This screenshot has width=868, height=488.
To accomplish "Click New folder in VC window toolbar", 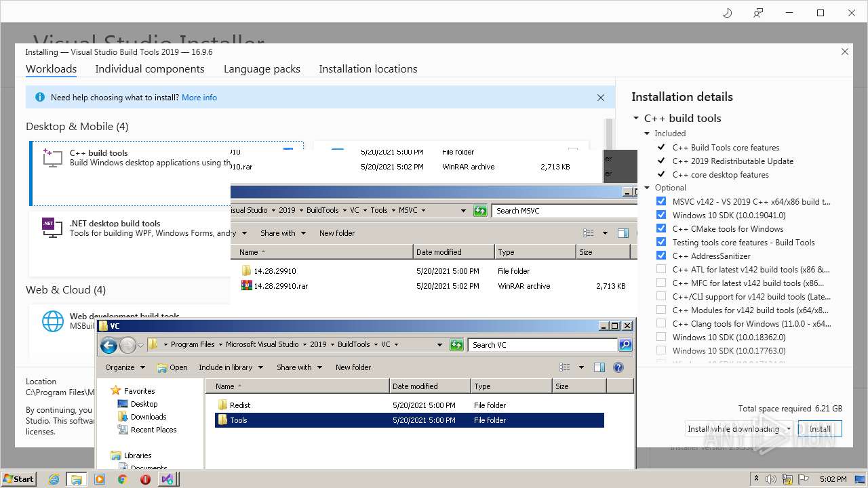I will 353,367.
